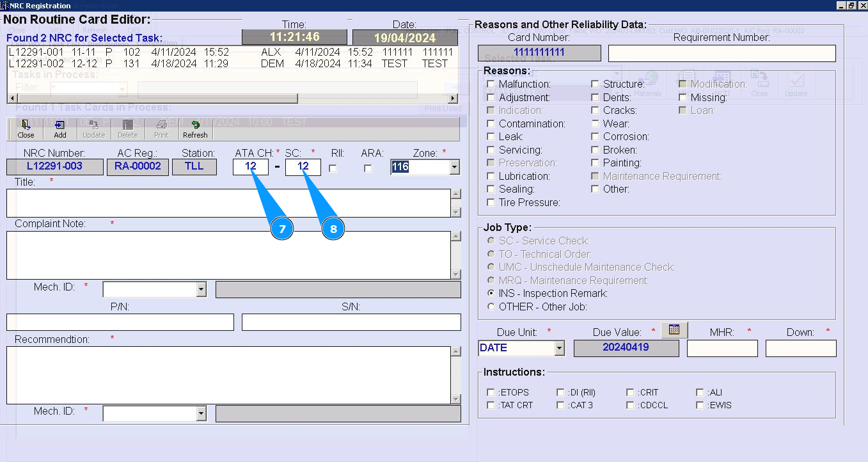Check the CDCCL instruction box
The width and height of the screenshot is (868, 462).
[631, 405]
